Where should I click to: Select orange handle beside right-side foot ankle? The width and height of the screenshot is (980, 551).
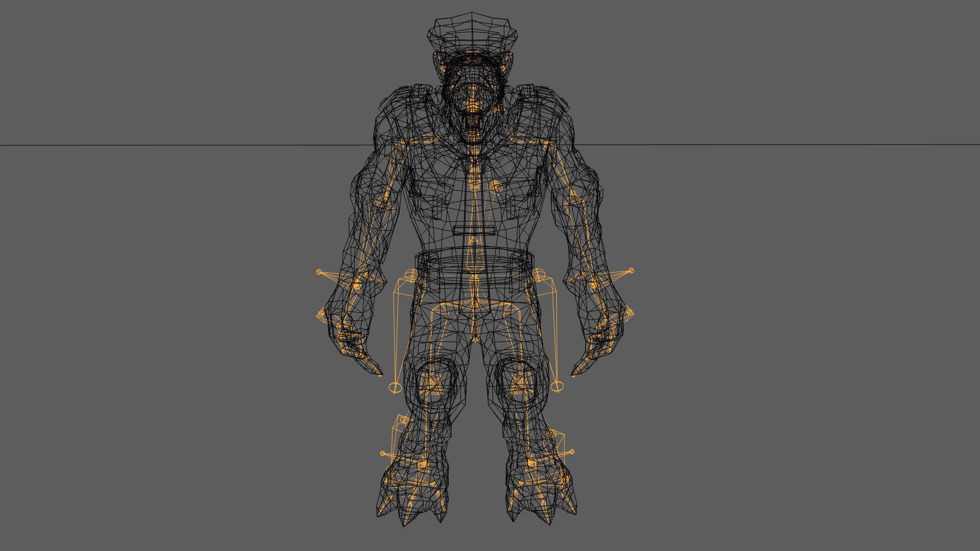[x=572, y=452]
